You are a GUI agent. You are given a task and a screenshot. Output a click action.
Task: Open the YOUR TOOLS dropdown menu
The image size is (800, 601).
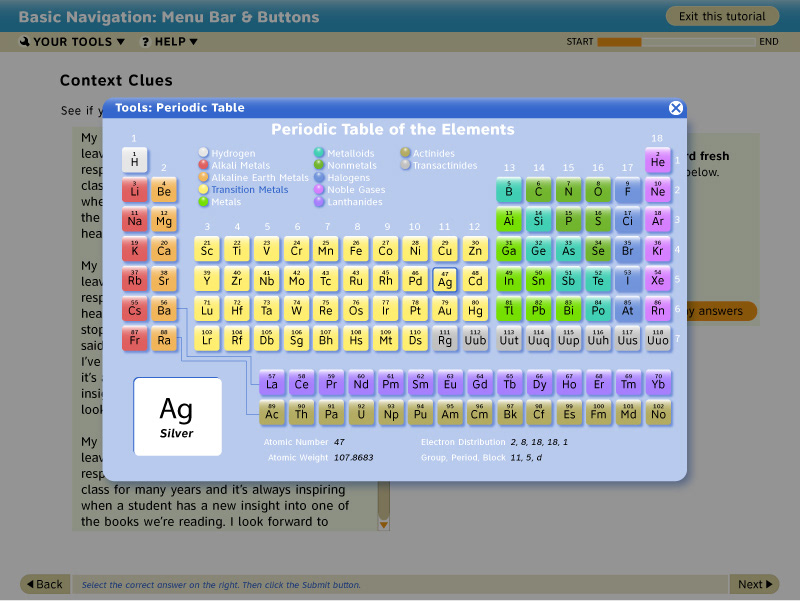[x=72, y=42]
